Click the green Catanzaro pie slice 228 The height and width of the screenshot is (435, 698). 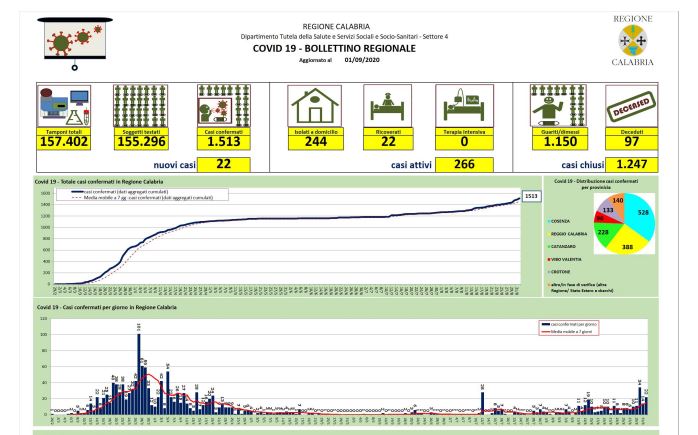tap(604, 233)
